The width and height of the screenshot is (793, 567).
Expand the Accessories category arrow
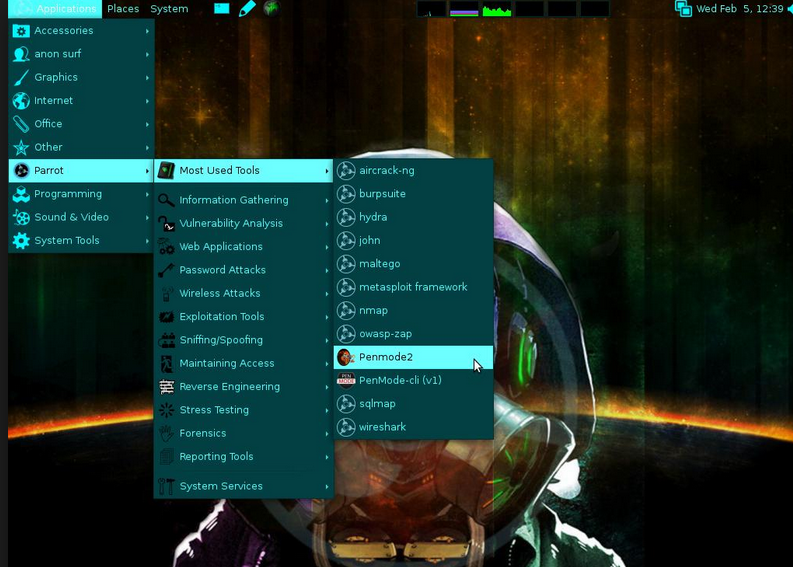[x=147, y=31]
